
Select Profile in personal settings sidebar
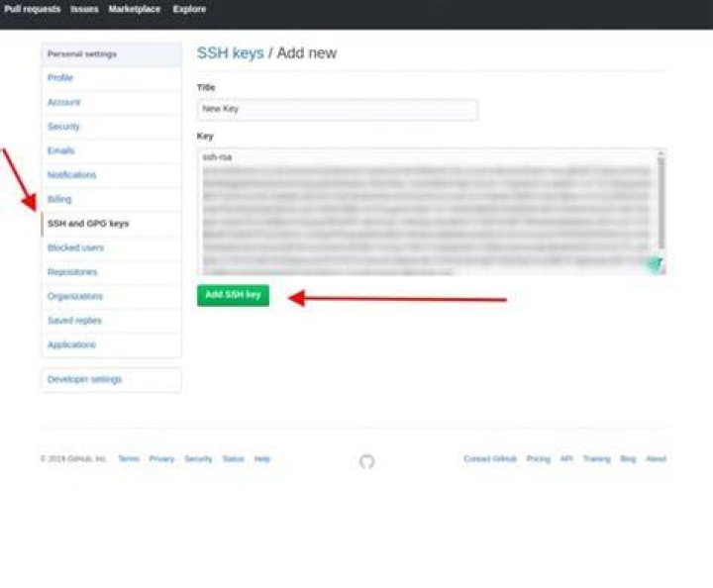(x=111, y=77)
